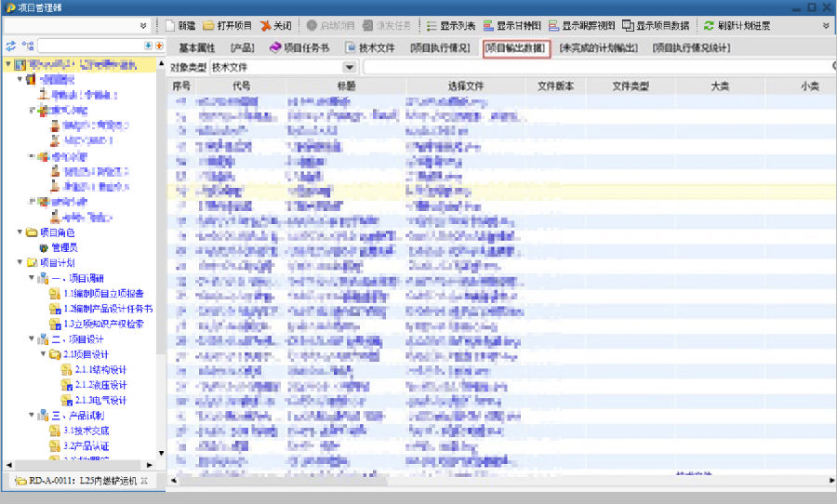Image resolution: width=837 pixels, height=504 pixels.
Task: Switch to the 基本属性 tab
Action: point(196,48)
